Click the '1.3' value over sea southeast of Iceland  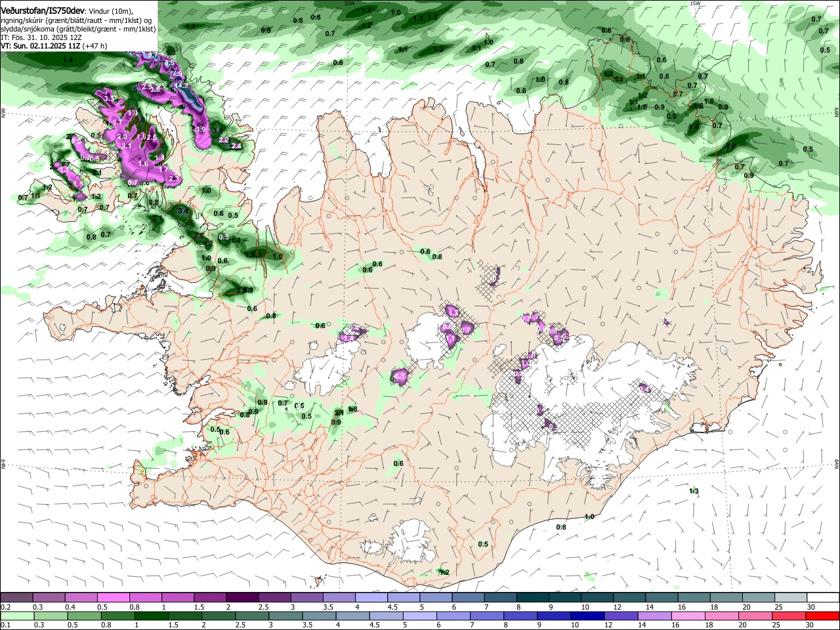click(x=694, y=491)
